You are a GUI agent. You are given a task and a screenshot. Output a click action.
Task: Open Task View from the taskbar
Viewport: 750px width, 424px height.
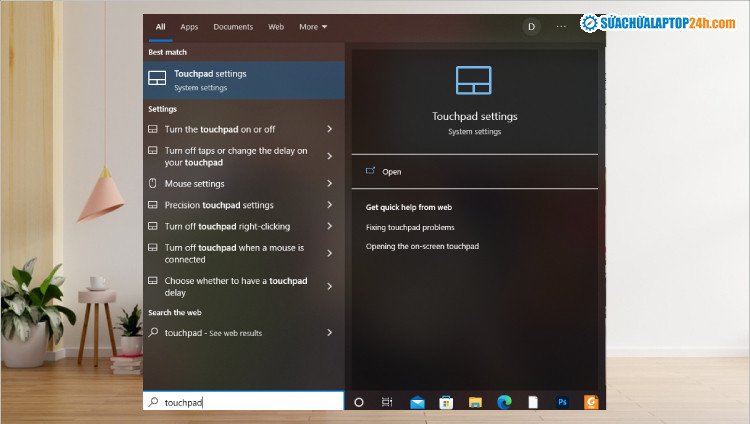(x=387, y=402)
